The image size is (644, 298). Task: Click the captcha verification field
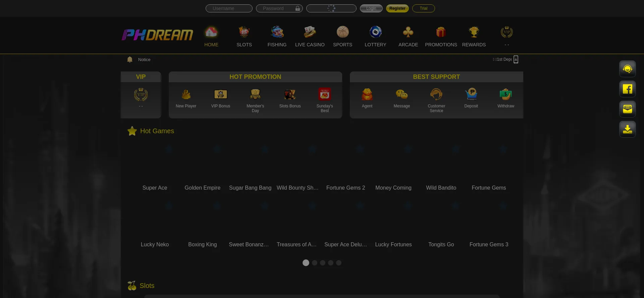[331, 8]
